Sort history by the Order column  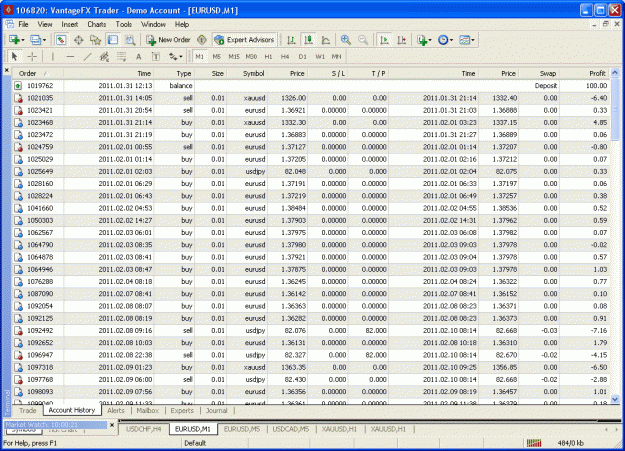pos(38,73)
